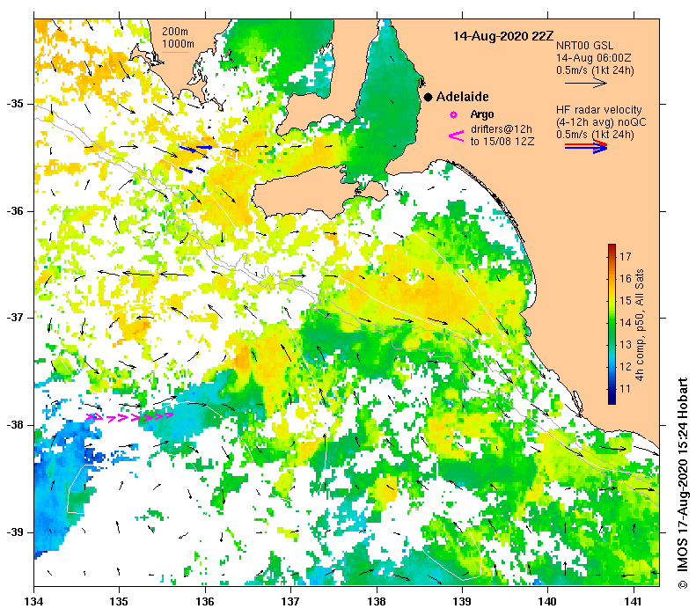
Task: Click the magenta drifter legend arrowhead
Action: (457, 136)
